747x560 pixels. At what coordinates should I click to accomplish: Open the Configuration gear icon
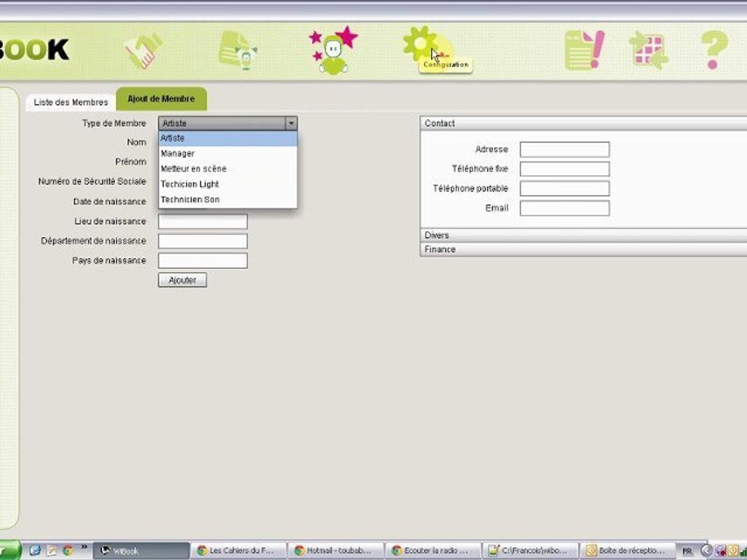pos(422,44)
